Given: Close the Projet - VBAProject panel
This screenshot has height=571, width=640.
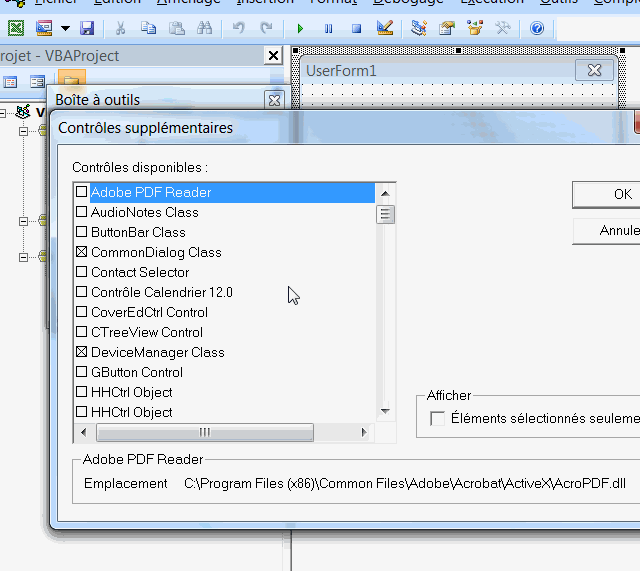Looking at the screenshot, I should coord(273,55).
